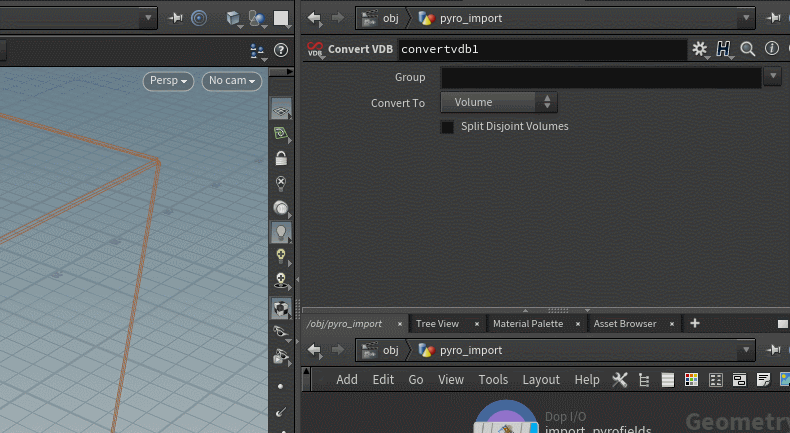790x433 pixels.
Task: Select the /obj/pyro_import tab
Action: [345, 324]
